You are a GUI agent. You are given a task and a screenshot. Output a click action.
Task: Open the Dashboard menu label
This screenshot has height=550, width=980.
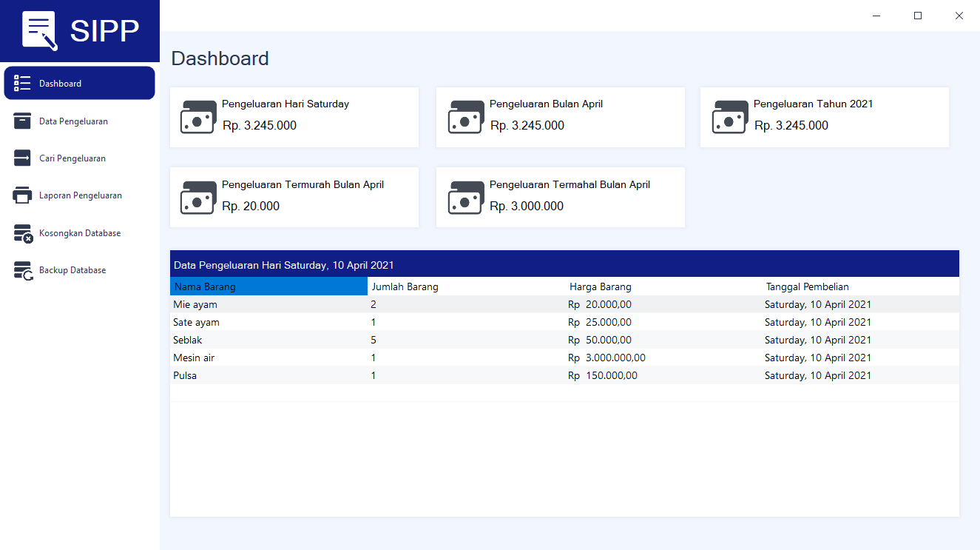(60, 84)
